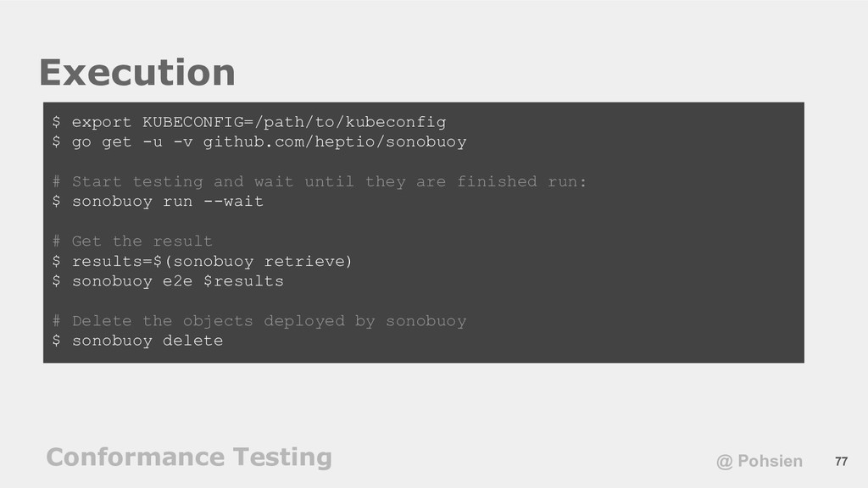
Task: Click the Conformance Testing footer text
Action: [x=189, y=457]
